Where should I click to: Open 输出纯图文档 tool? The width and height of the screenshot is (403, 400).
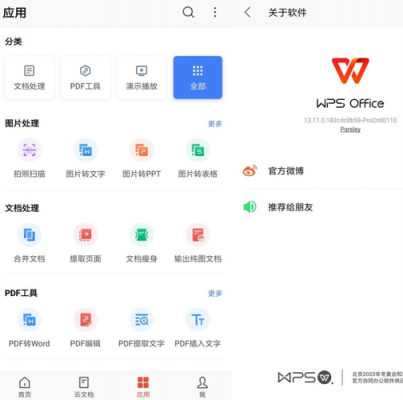click(198, 243)
